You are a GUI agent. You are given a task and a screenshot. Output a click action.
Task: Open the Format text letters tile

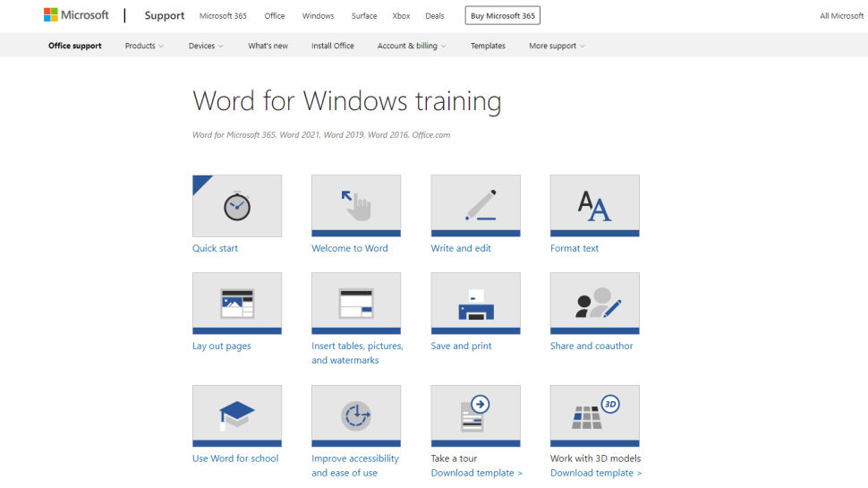[594, 206]
